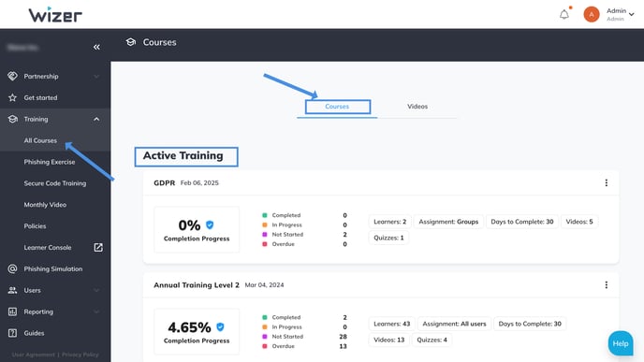
Task: Click the orange Admin avatar
Action: pyautogui.click(x=592, y=14)
